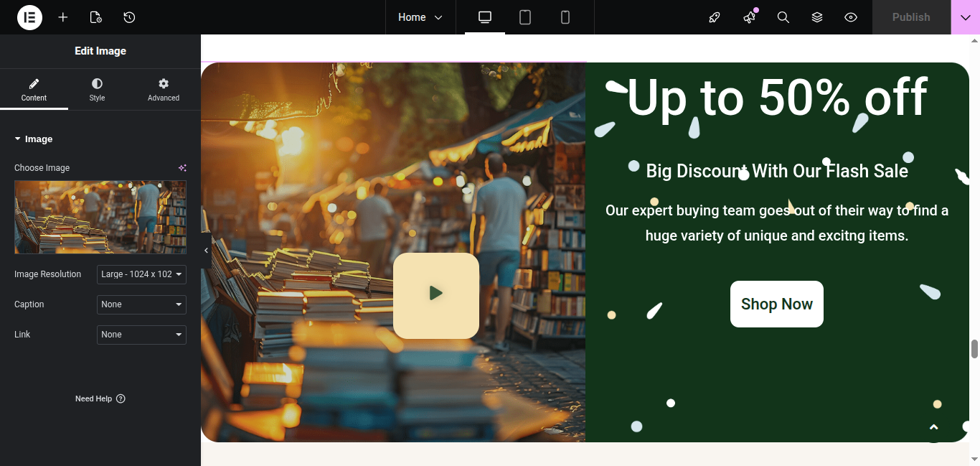Image resolution: width=980 pixels, height=466 pixels.
Task: Click the Choose Image thumbnail preview
Action: (x=100, y=217)
